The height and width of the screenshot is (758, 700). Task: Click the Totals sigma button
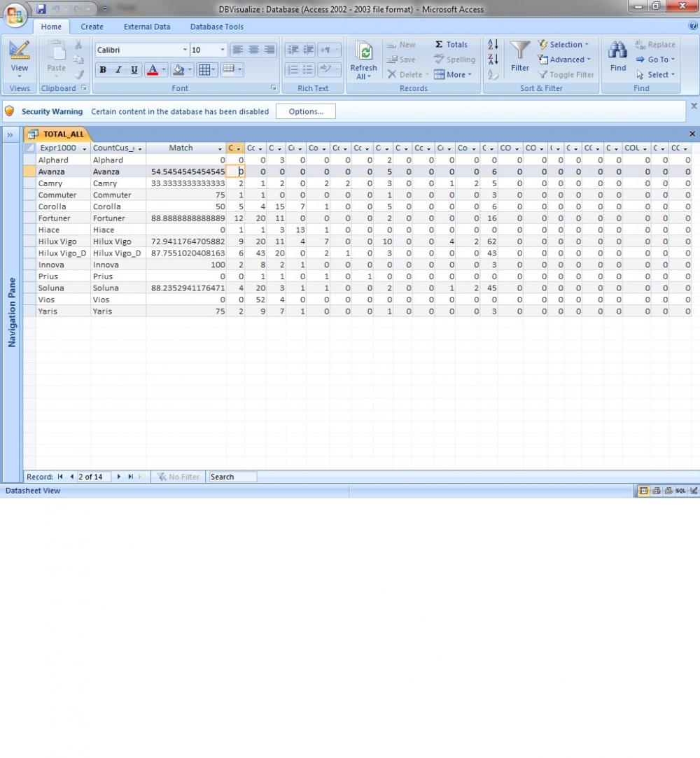(451, 45)
